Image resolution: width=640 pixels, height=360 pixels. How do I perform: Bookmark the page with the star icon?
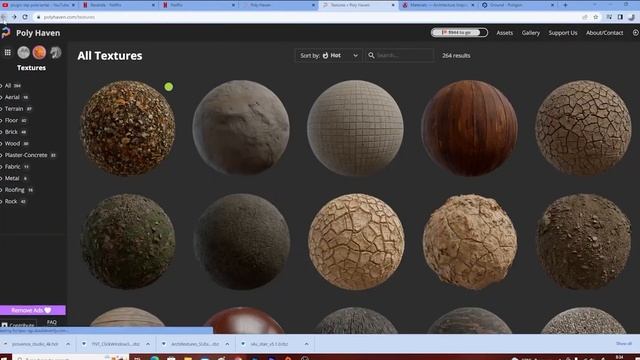click(596, 17)
